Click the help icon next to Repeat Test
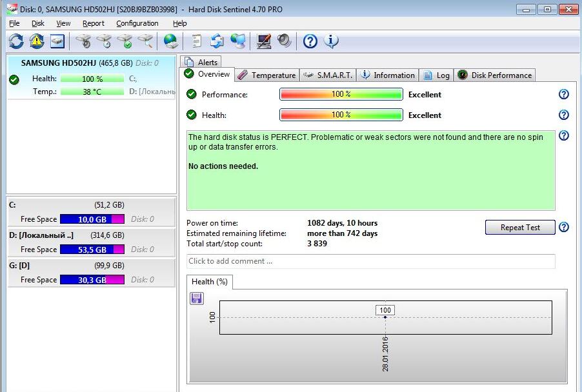 tap(564, 227)
